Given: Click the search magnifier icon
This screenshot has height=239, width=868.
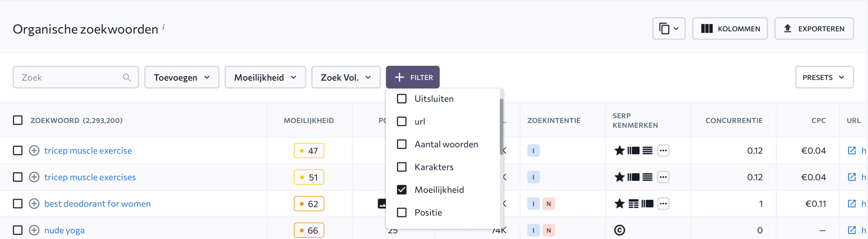Looking at the screenshot, I should pyautogui.click(x=127, y=78).
